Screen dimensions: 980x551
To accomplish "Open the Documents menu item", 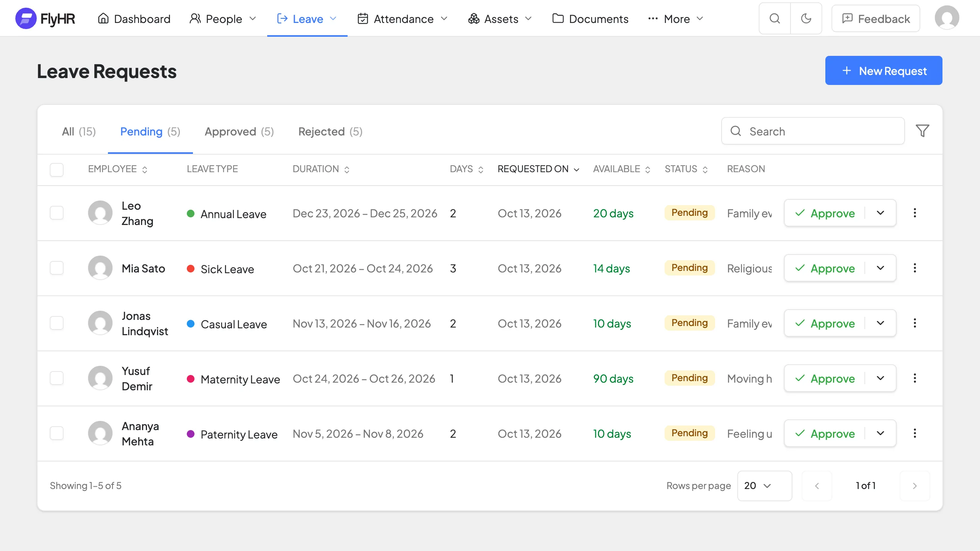I will coord(590,19).
